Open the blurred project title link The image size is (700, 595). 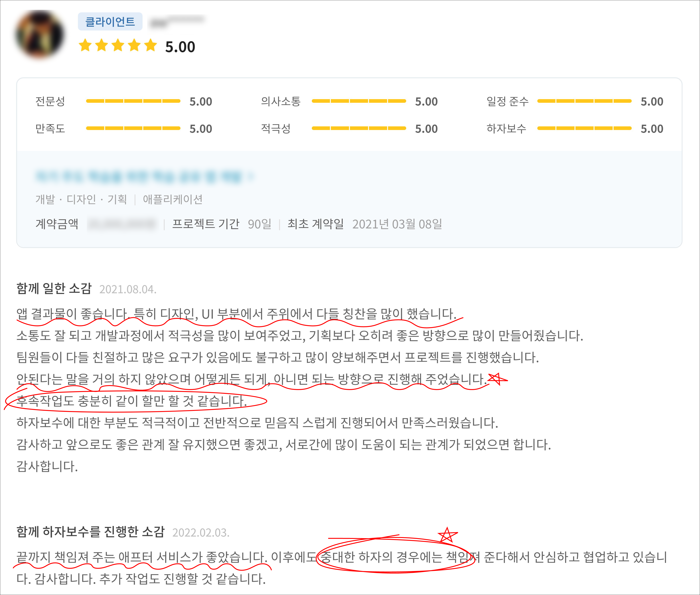pyautogui.click(x=138, y=176)
